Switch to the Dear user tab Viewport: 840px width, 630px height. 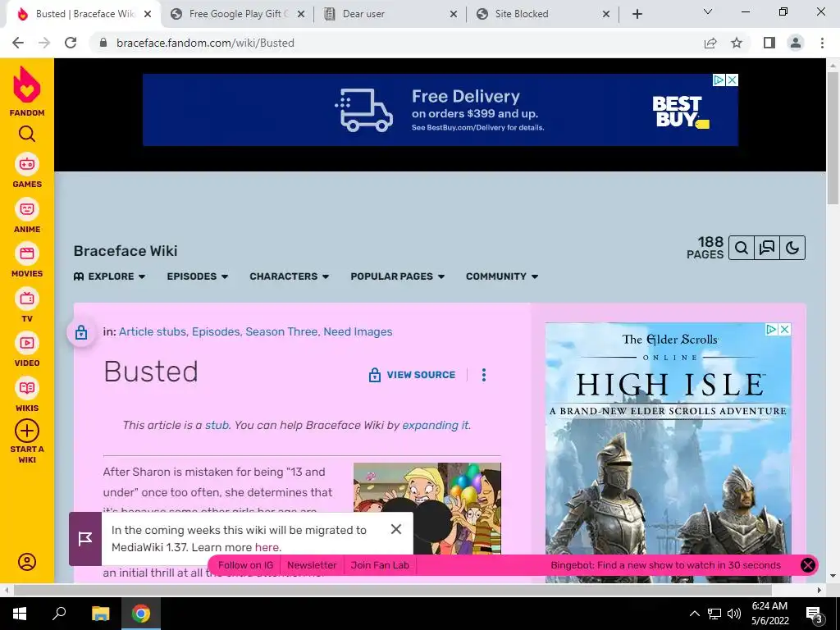click(x=391, y=14)
